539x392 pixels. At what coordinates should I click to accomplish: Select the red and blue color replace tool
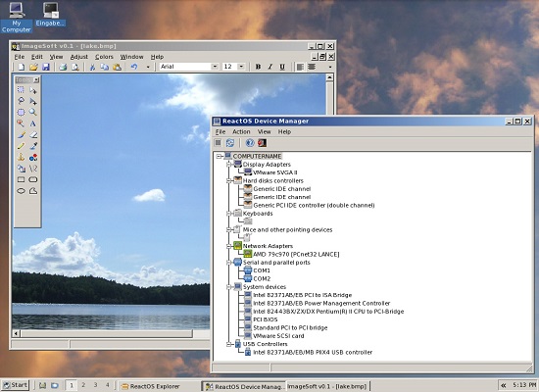point(33,158)
